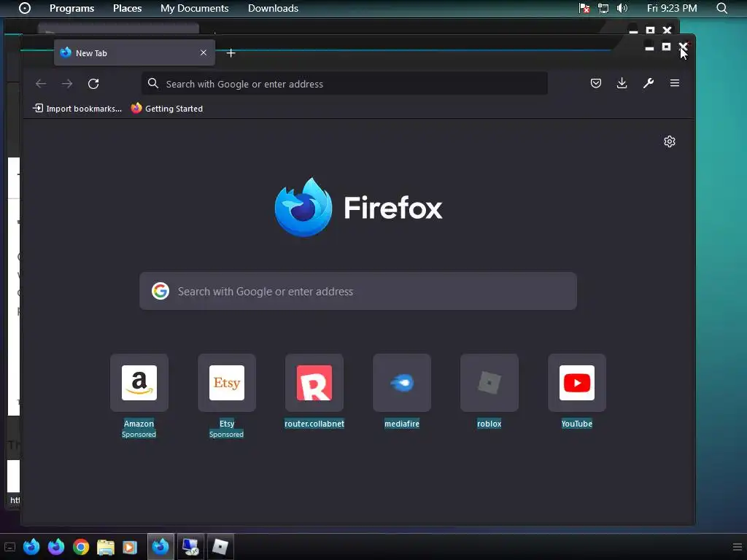Viewport: 747px width, 560px height.
Task: Switch to the active Firefox taskbar window
Action: [160, 547]
